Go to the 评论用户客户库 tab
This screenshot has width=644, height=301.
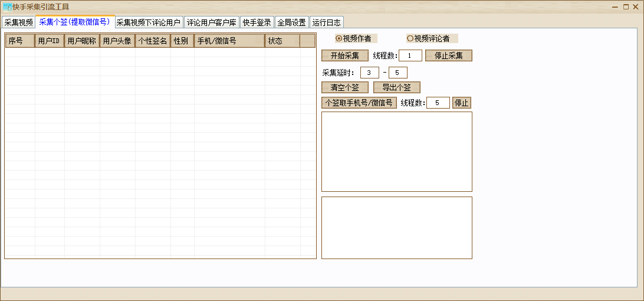tap(212, 22)
